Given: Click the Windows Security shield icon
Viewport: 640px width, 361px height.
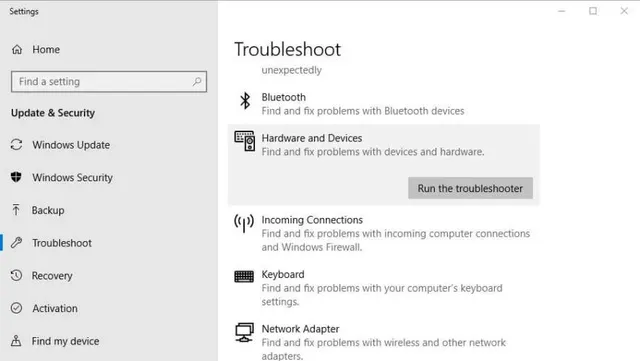Looking at the screenshot, I should point(16,177).
